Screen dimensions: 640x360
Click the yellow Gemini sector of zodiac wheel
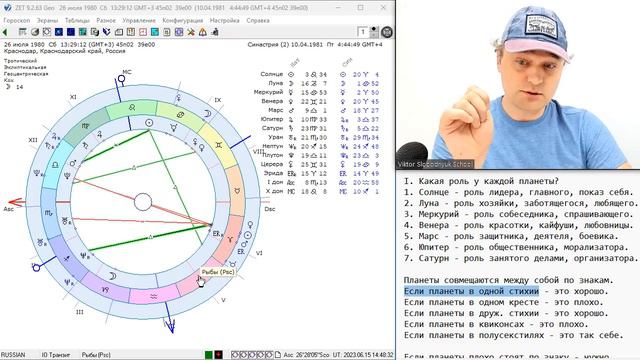[x=219, y=146]
